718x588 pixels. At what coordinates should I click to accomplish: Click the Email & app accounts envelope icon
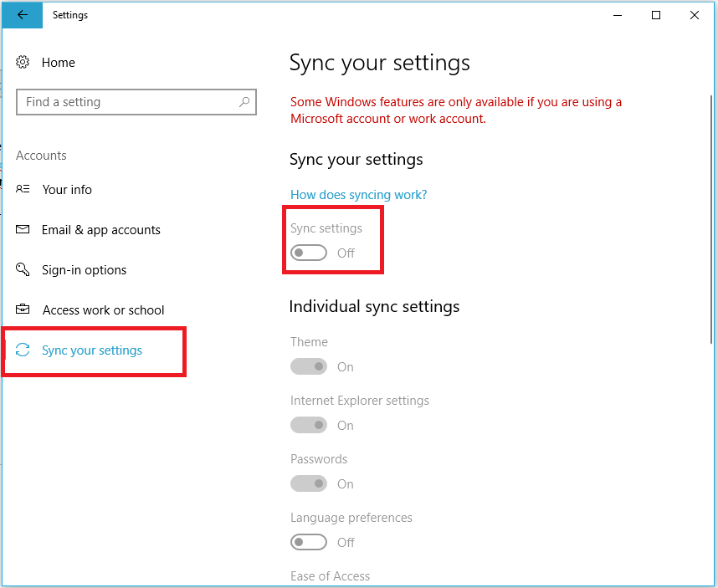23,229
